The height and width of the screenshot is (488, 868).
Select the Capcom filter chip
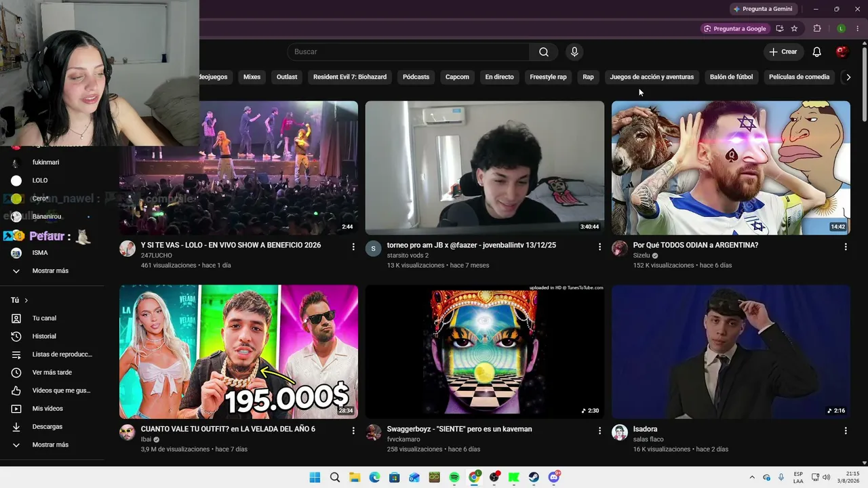pyautogui.click(x=457, y=77)
